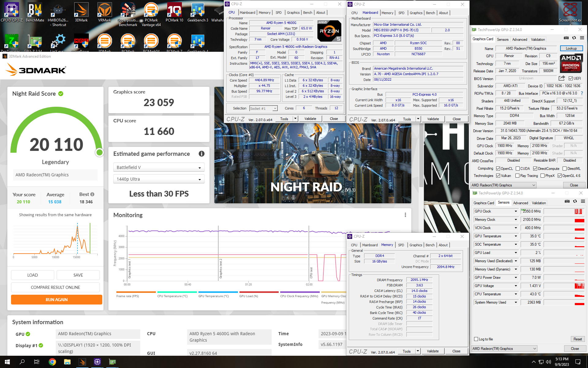Open volume control in system tray
This screenshot has width=588, height=368.
(548, 362)
